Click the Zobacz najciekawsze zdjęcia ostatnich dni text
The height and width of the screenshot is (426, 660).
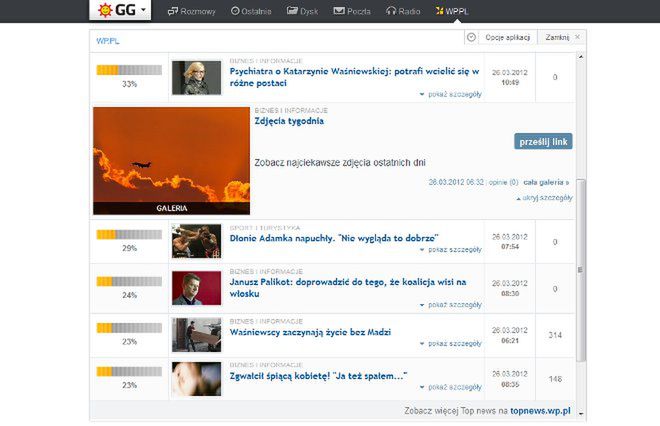click(x=340, y=162)
